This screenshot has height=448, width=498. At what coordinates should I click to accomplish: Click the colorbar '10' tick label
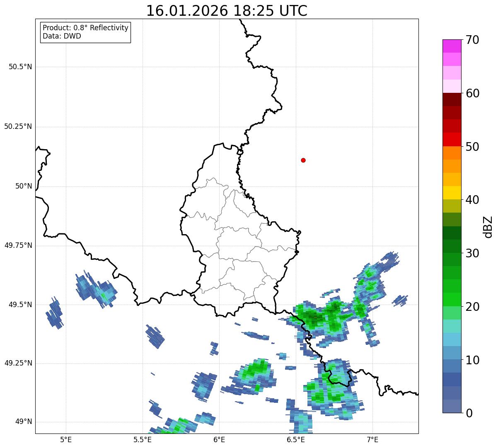pyautogui.click(x=472, y=360)
